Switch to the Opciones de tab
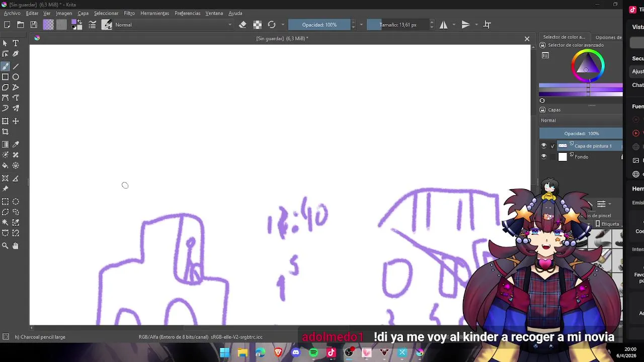 (x=608, y=37)
